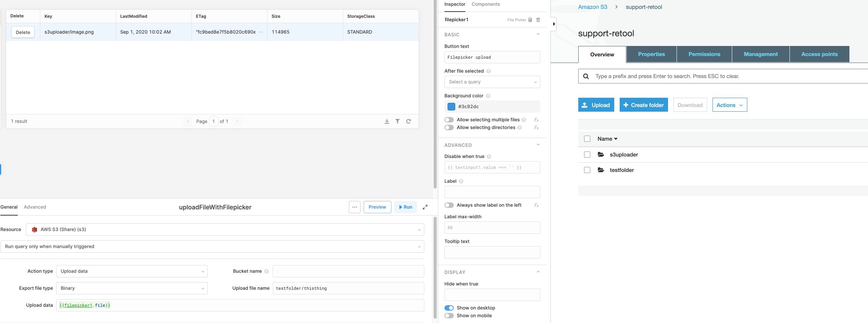Screen dimensions: 868x323
Task: Follow the Amazon S3 breadcrumb link
Action: (x=593, y=7)
